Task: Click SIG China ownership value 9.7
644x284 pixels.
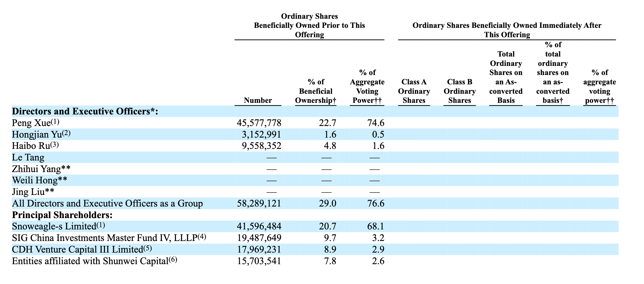Action: (x=330, y=238)
